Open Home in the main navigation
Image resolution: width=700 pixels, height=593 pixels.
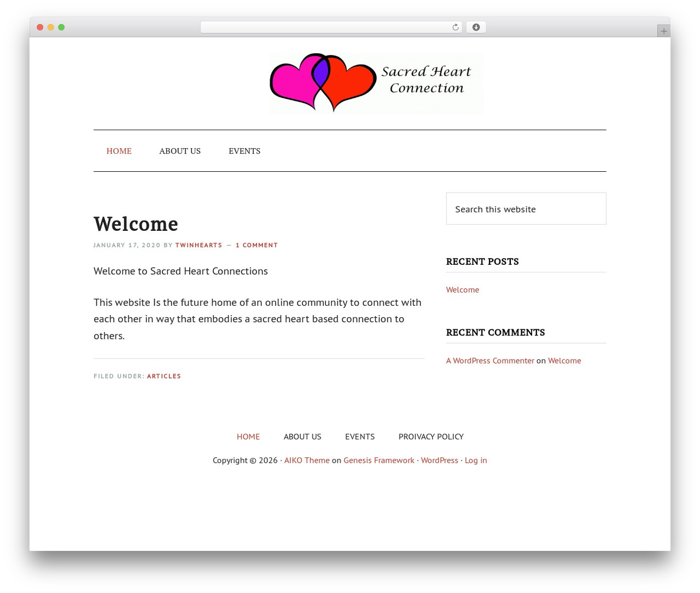click(119, 151)
